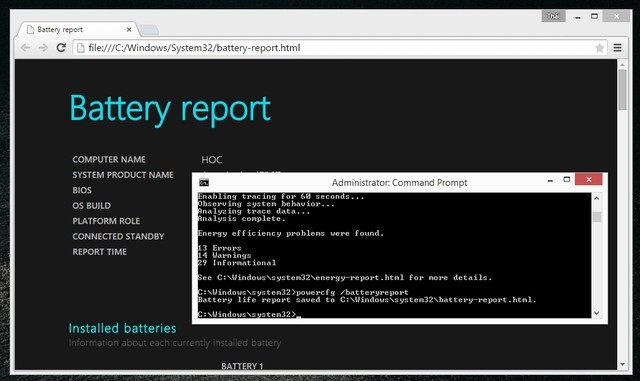Click the 'Enabling tracing for 60 seconds' line

point(281,196)
